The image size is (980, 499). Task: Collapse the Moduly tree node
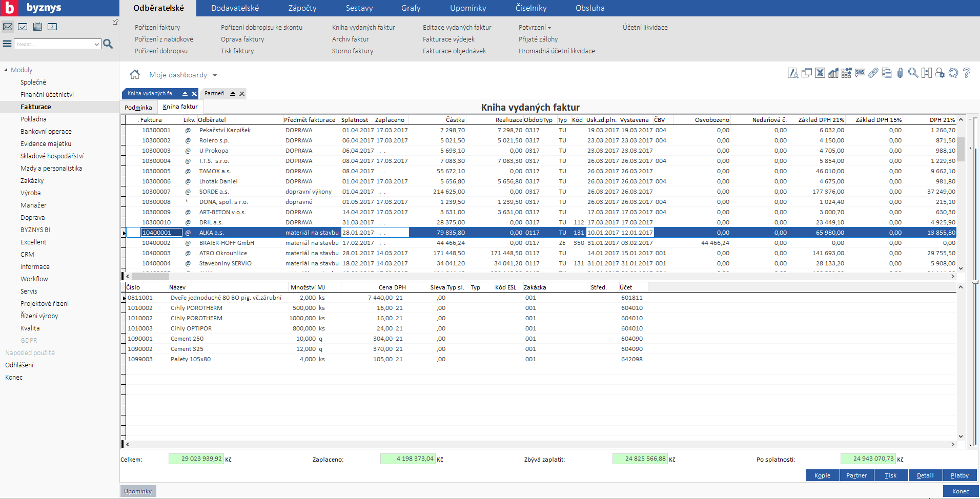tap(6, 70)
